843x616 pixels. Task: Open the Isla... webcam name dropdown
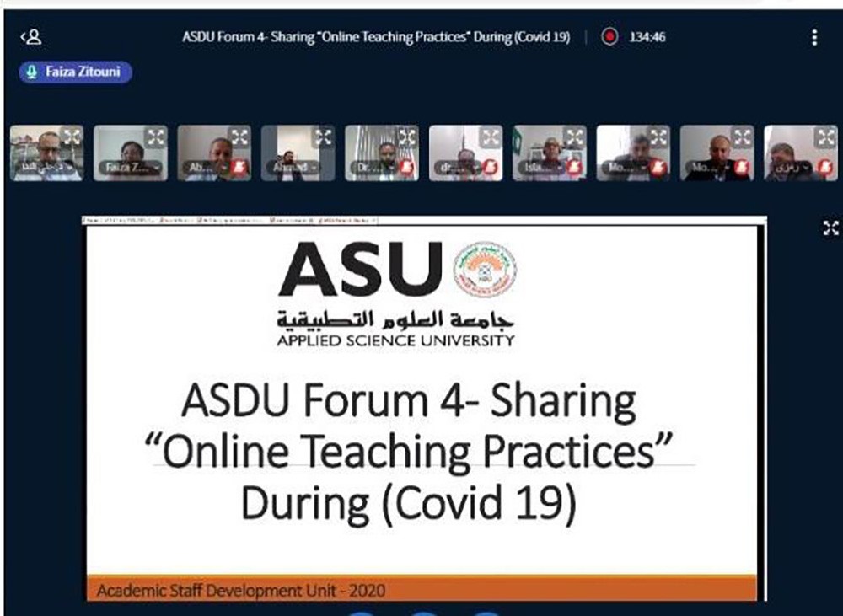pyautogui.click(x=542, y=168)
